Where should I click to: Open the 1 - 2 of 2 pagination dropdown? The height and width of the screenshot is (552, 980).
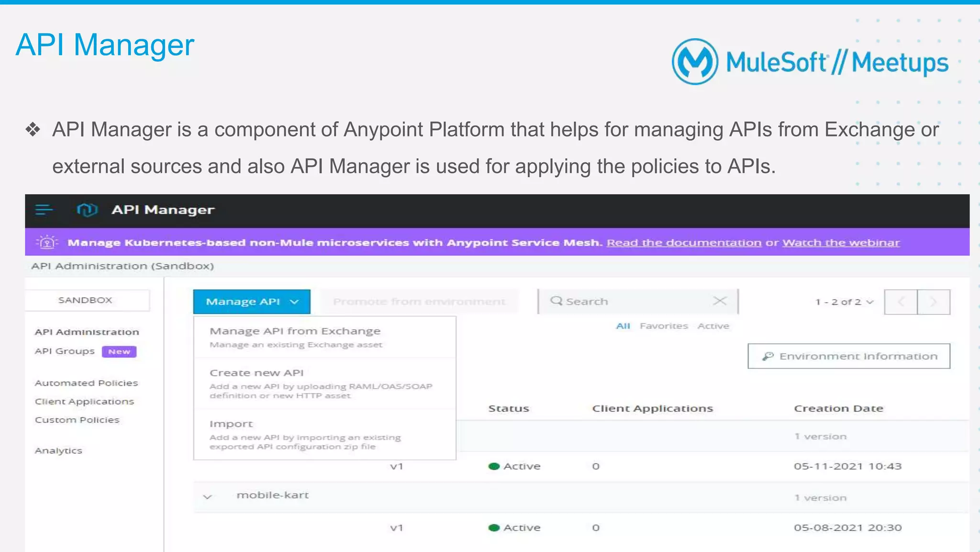845,302
